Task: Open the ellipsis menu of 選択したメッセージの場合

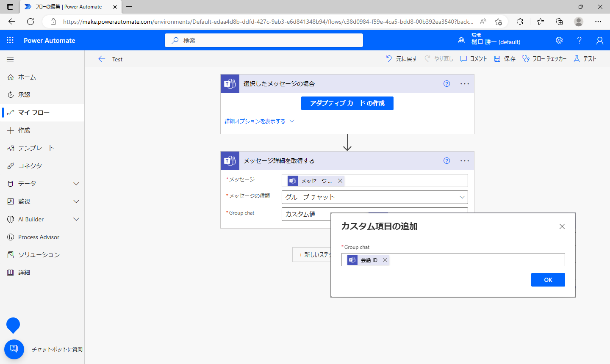Action: coord(465,84)
